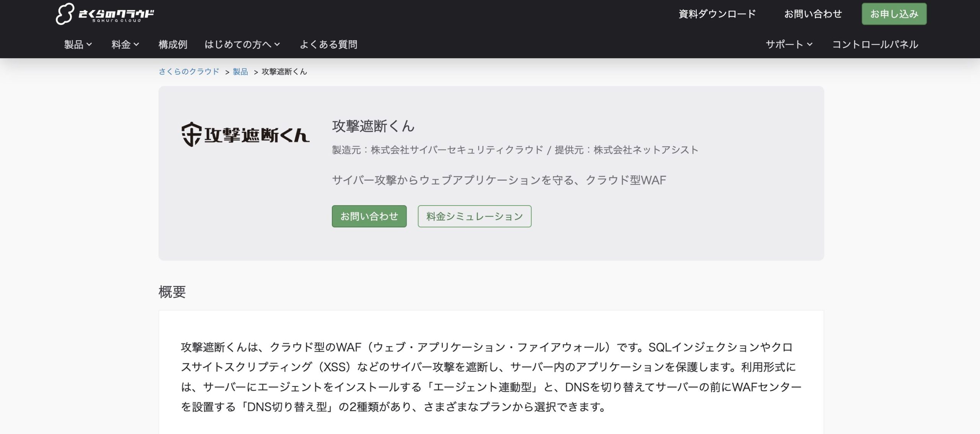Expand the 製品 dropdown menu
Screen dimensions: 980x434
point(78,44)
